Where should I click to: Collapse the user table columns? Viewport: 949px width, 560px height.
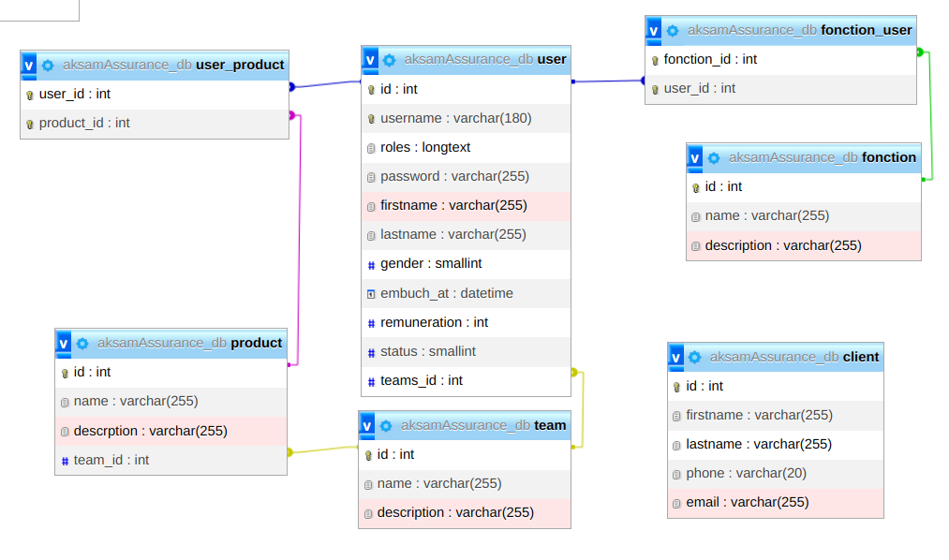[x=370, y=60]
